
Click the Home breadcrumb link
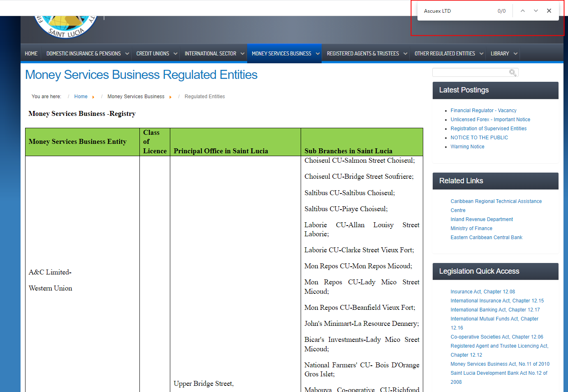pos(81,97)
